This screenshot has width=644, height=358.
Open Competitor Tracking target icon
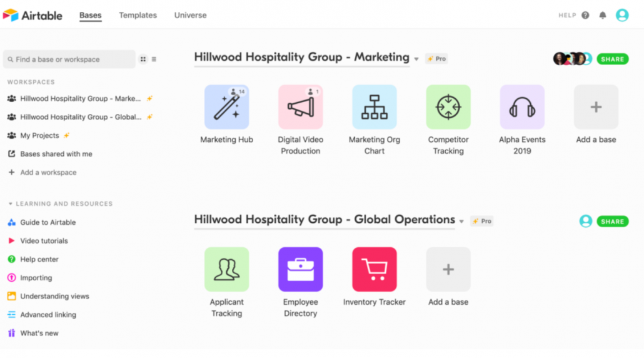click(448, 107)
